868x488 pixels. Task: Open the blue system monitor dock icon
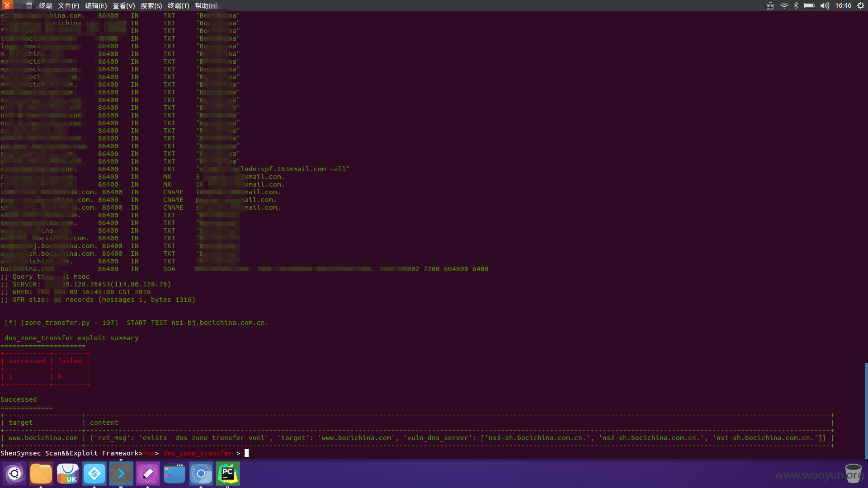point(94,474)
